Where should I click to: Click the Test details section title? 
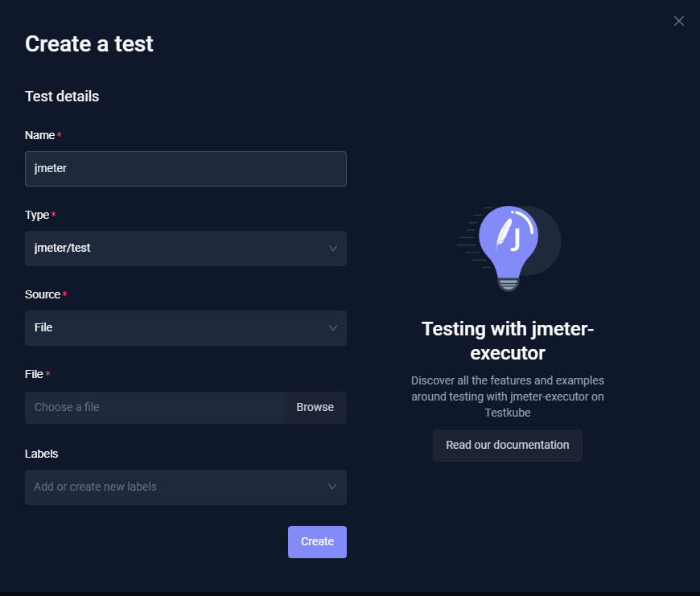[x=62, y=97]
